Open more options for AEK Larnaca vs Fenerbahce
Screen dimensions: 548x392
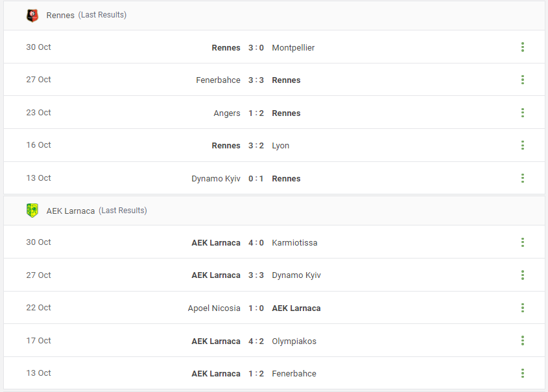coord(523,373)
